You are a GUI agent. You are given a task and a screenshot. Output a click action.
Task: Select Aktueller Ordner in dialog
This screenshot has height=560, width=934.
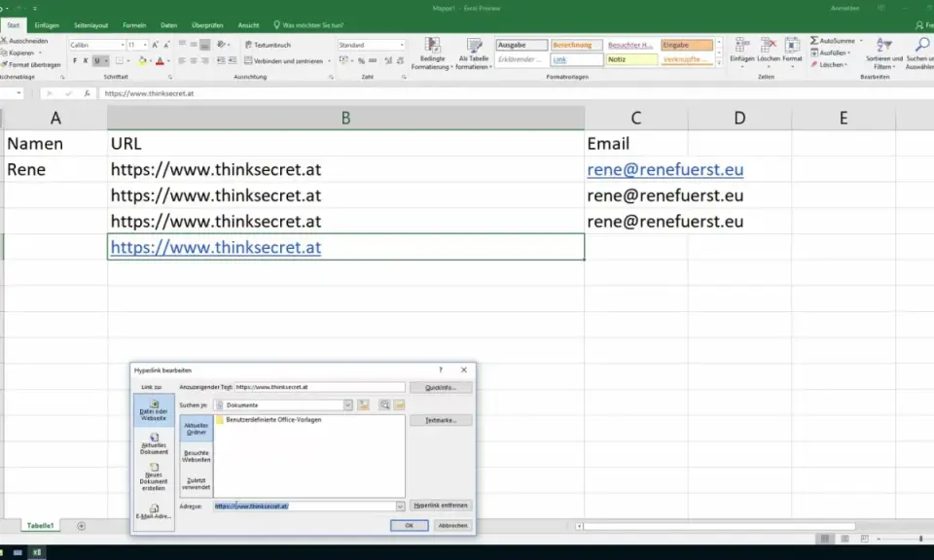196,429
